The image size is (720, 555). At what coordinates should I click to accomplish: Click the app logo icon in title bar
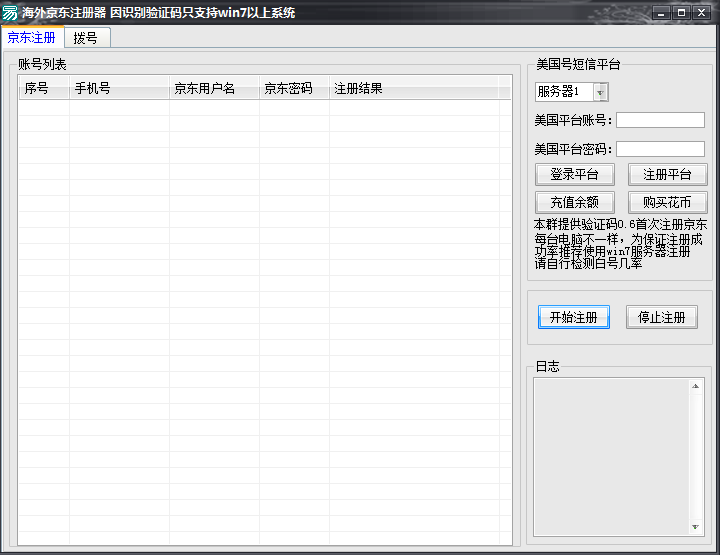[x=10, y=12]
